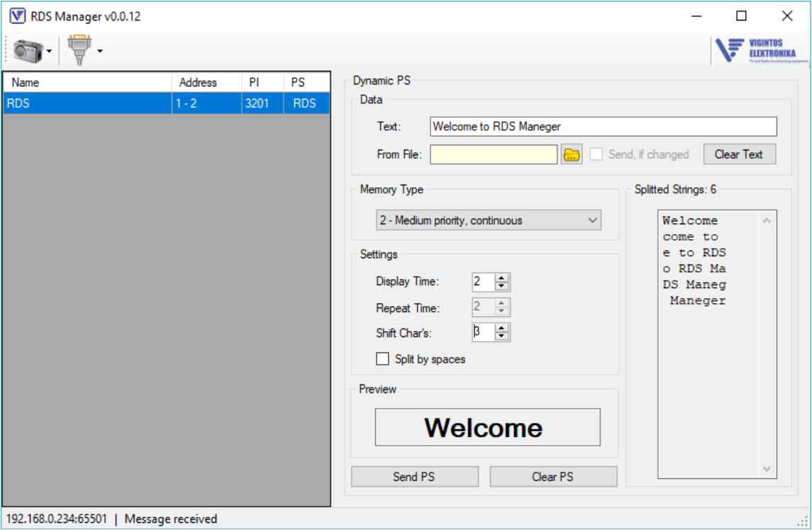Screen dimensions: 812x530
Task: Click the RDS value in PS column
Action: (306, 103)
